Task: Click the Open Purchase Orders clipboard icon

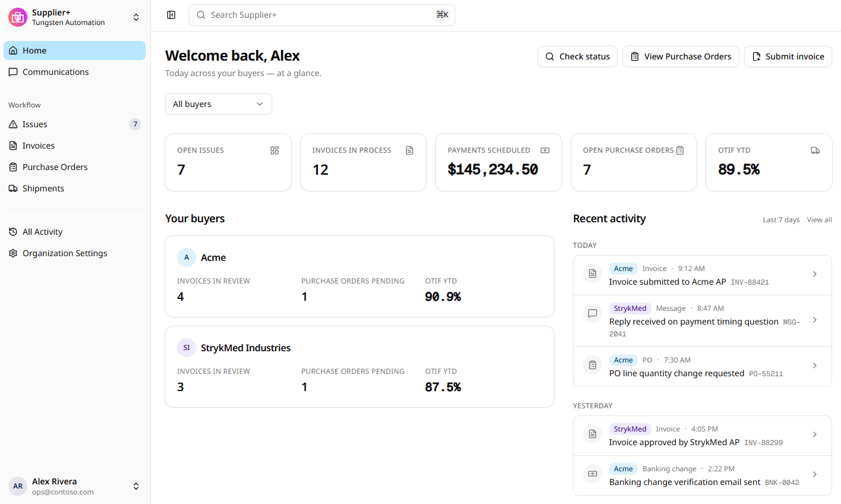Action: [680, 150]
